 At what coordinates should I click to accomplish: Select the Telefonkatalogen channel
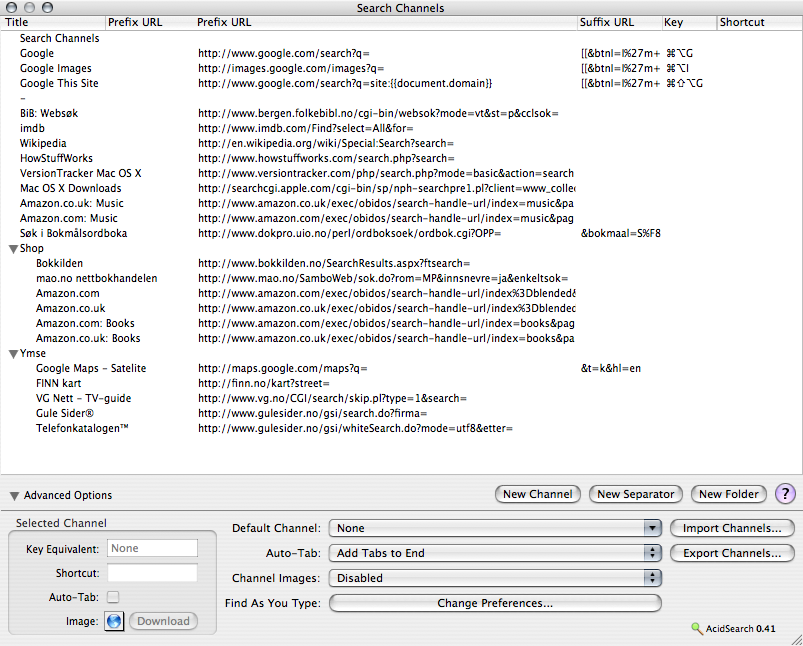(x=82, y=428)
